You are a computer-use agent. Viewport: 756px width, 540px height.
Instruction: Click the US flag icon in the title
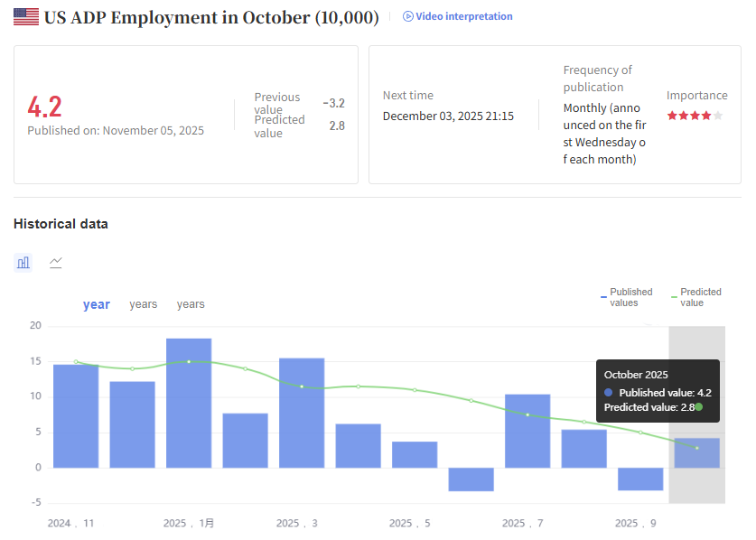point(26,16)
